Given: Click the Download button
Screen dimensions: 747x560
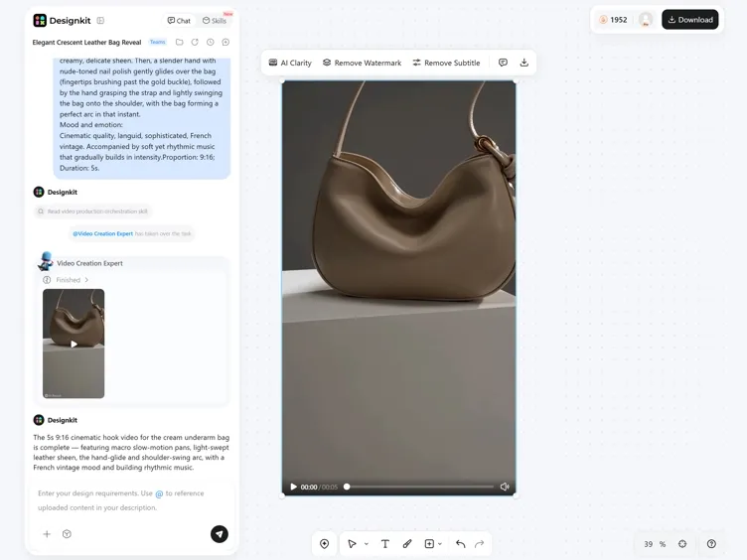Looking at the screenshot, I should pos(689,20).
